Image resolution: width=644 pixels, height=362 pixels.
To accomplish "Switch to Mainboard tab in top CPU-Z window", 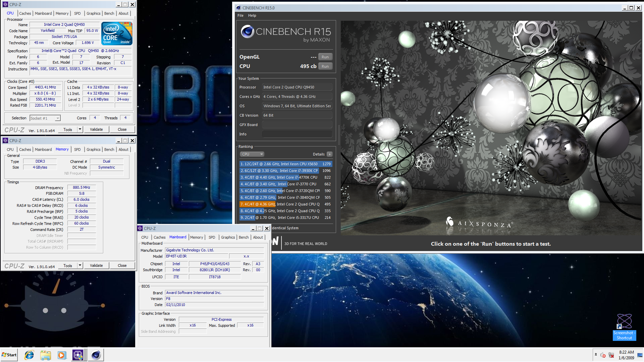I will (x=43, y=13).
